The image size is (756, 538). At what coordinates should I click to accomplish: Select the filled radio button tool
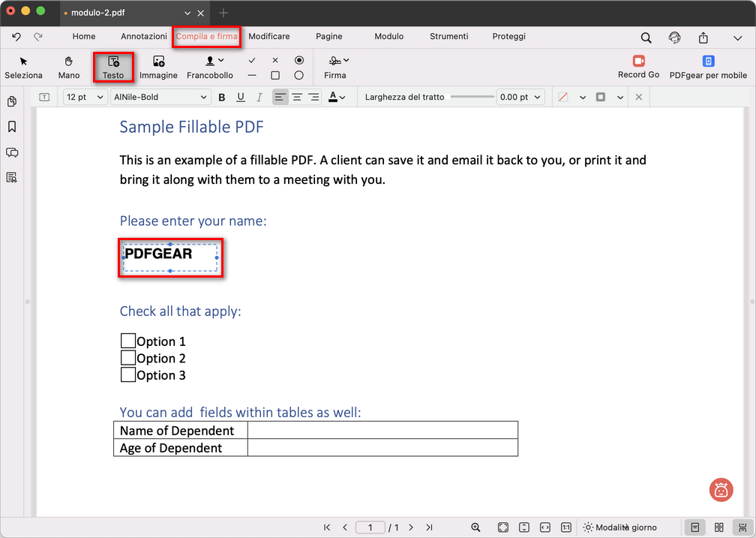pos(298,60)
